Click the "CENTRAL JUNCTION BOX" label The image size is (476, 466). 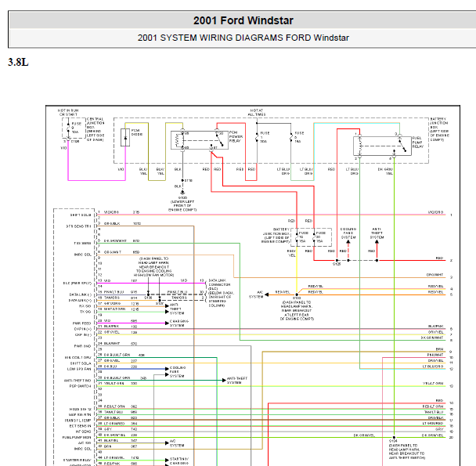(96, 123)
